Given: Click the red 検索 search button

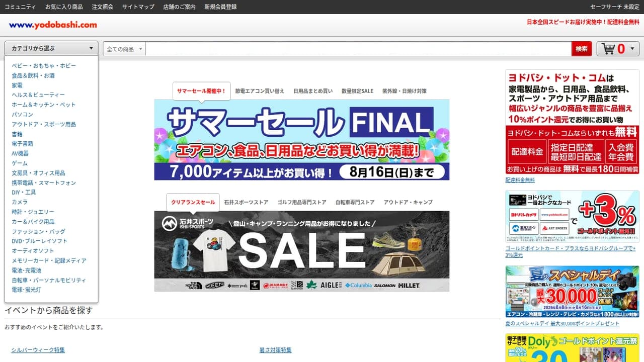Looking at the screenshot, I should tap(582, 49).
